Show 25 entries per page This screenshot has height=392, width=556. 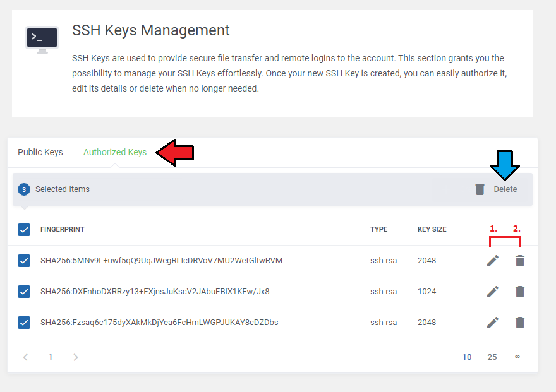[492, 357]
